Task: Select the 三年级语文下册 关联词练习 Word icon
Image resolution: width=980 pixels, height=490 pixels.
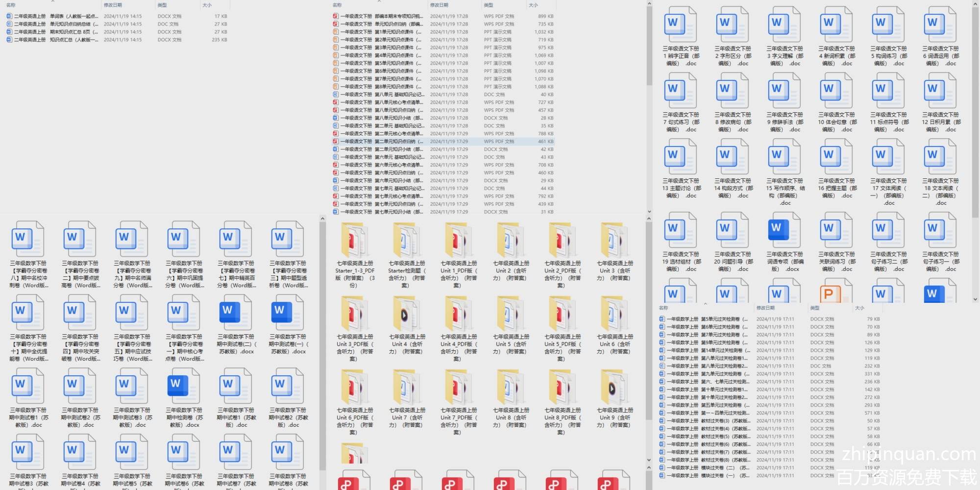Action: pos(836,230)
